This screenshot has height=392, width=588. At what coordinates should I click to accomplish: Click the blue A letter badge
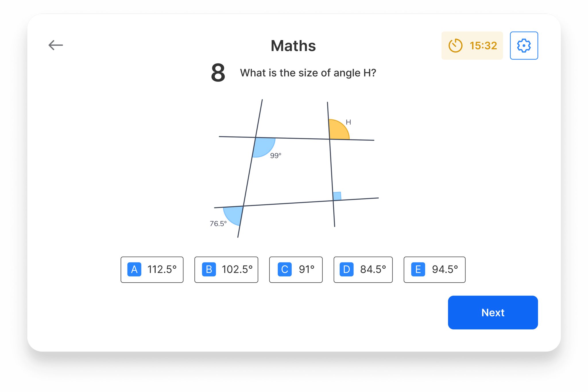[134, 269]
